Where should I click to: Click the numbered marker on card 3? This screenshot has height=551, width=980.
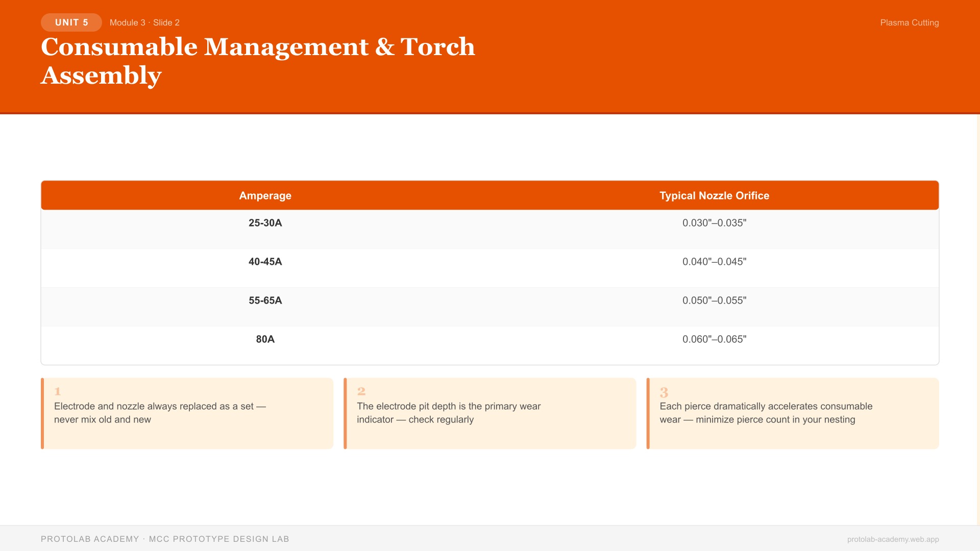[664, 392]
